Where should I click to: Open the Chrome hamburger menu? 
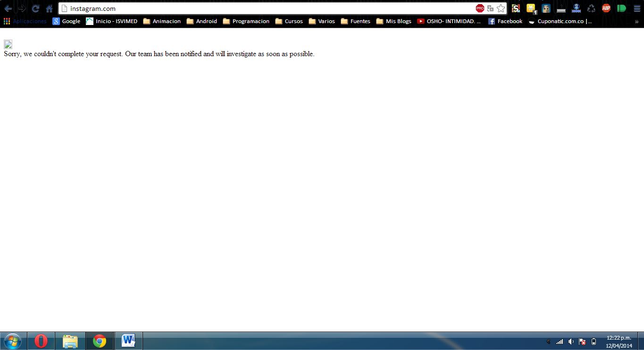637,8
